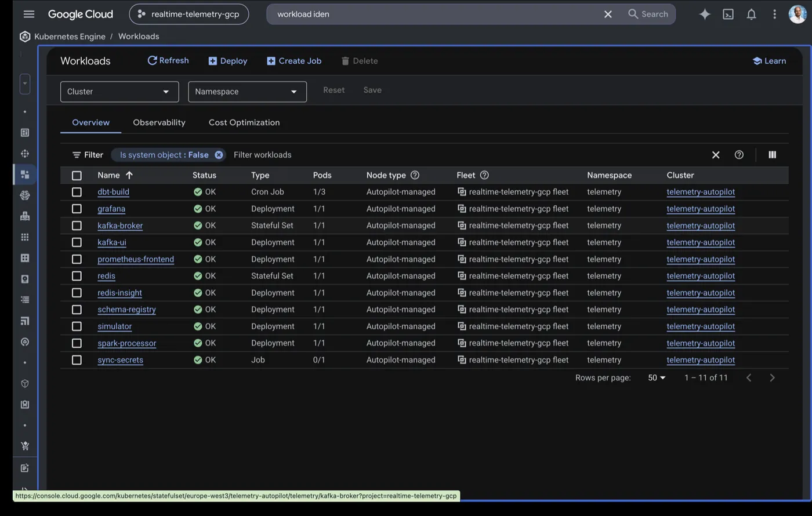Check the schema-registry row checkbox
Screen dimensions: 812x516
click(77, 310)
